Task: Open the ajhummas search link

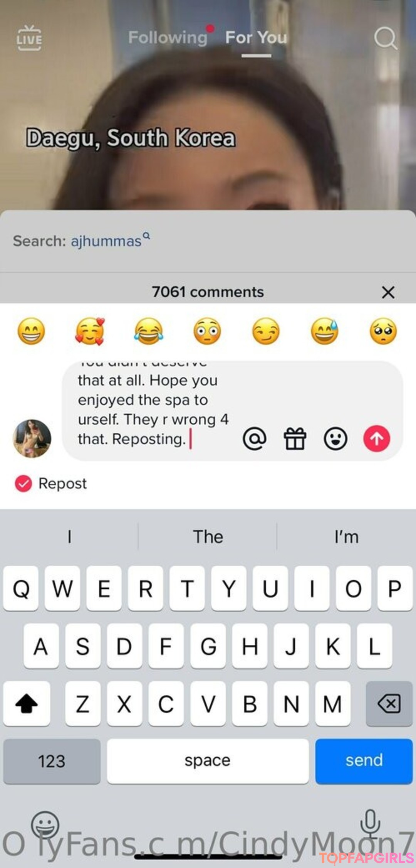Action: [106, 241]
